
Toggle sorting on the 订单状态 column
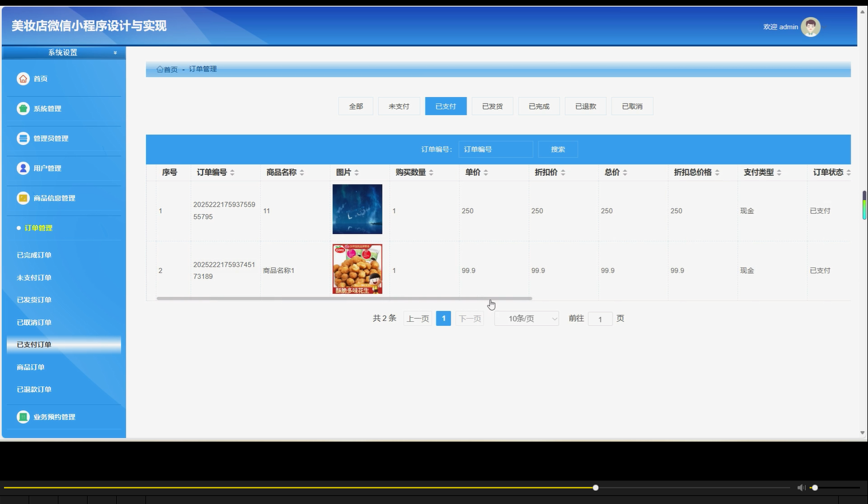pyautogui.click(x=849, y=172)
